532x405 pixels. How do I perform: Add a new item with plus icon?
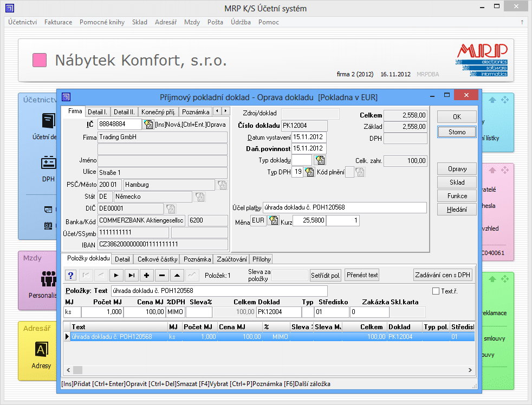pyautogui.click(x=147, y=276)
